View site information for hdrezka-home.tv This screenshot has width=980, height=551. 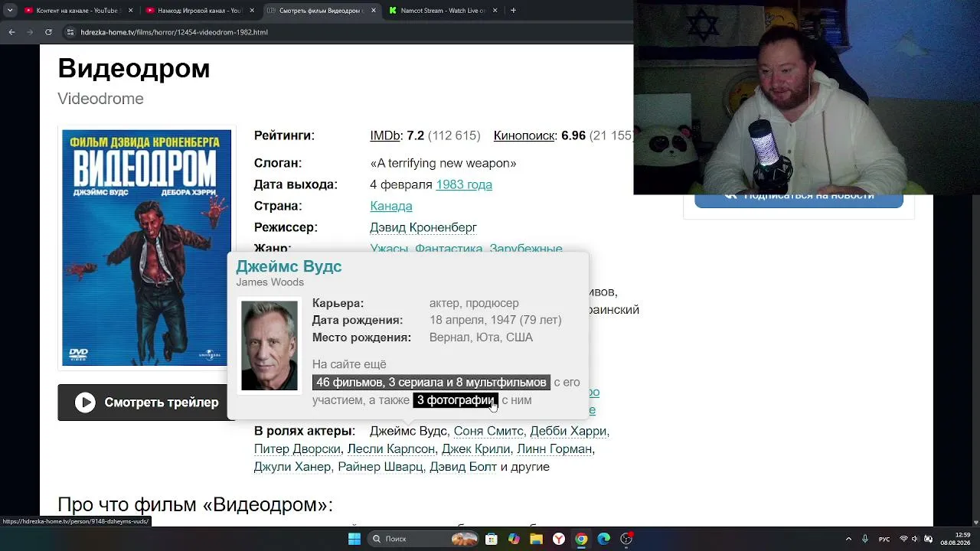tap(70, 32)
